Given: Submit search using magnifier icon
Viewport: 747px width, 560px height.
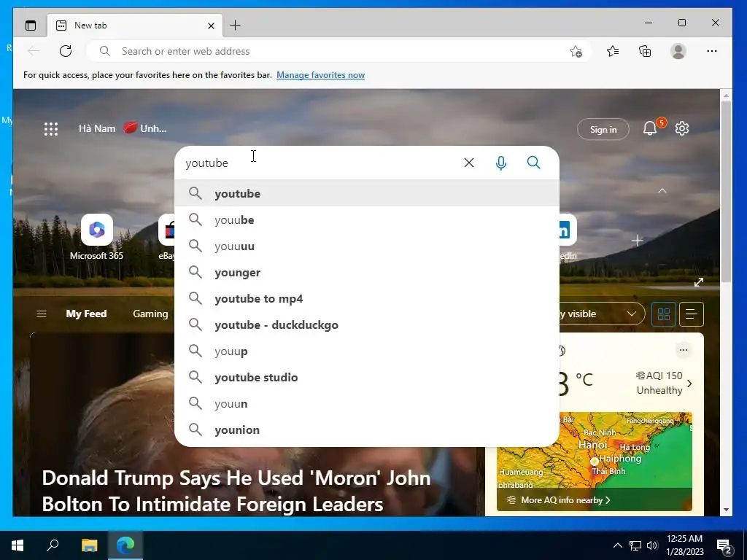Looking at the screenshot, I should (x=533, y=163).
